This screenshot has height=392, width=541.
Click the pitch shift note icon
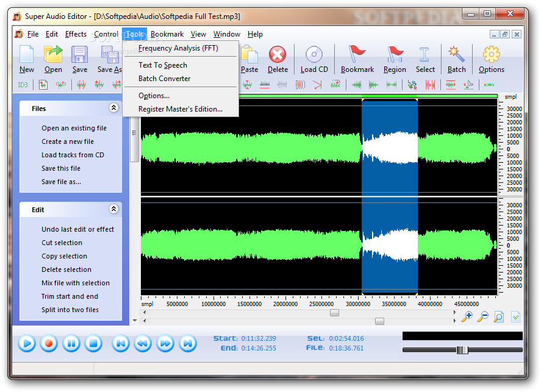click(468, 85)
